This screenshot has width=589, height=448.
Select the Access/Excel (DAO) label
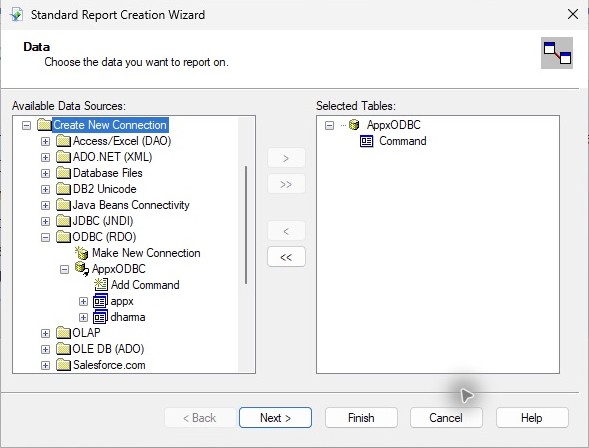122,141
